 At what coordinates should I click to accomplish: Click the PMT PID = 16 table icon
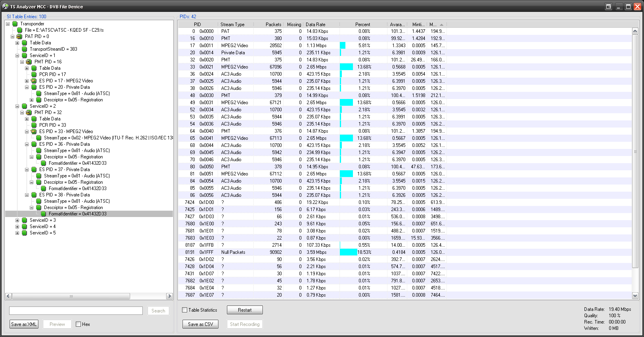(29, 62)
